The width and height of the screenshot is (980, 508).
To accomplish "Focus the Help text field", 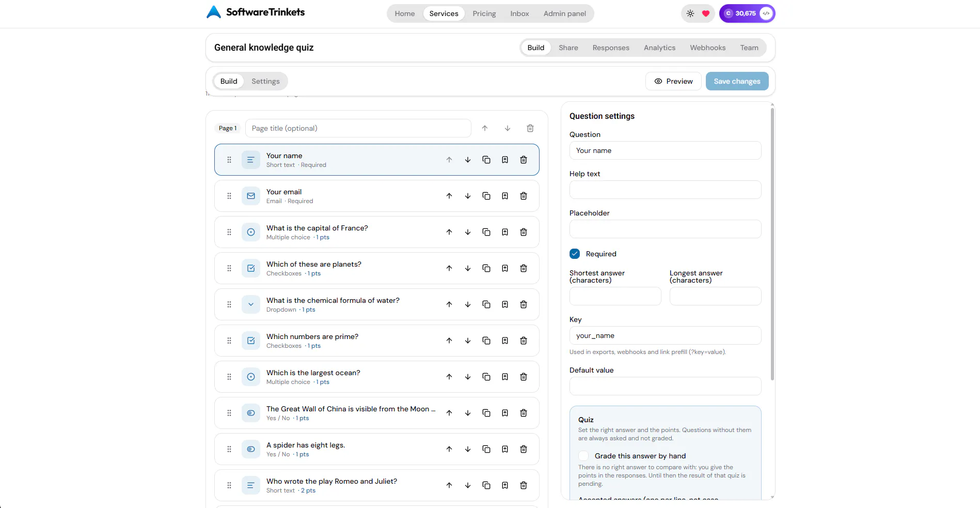I will click(x=665, y=190).
